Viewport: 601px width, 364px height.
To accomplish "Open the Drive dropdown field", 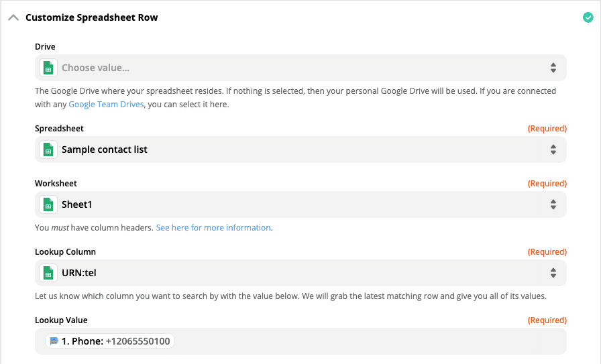I will 300,68.
